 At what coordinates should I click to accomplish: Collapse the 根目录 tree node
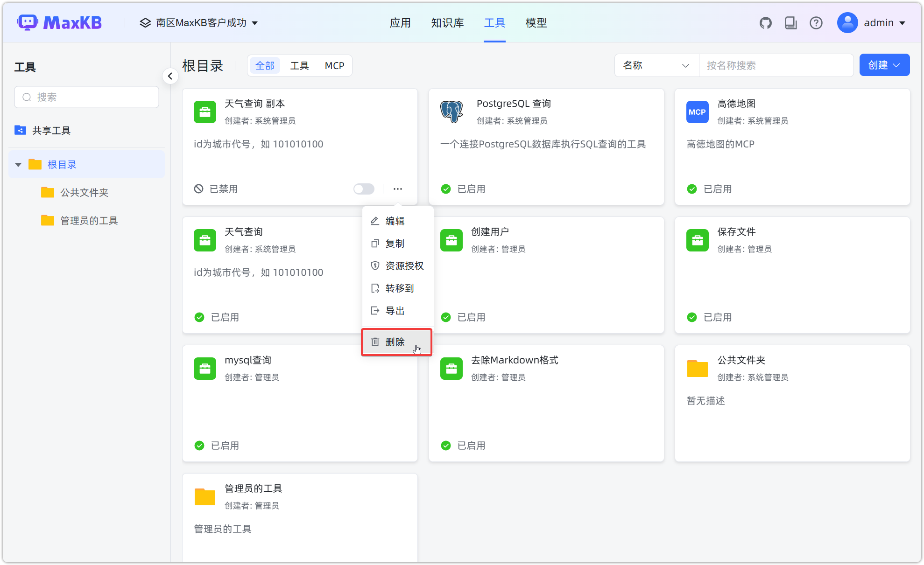coord(18,165)
